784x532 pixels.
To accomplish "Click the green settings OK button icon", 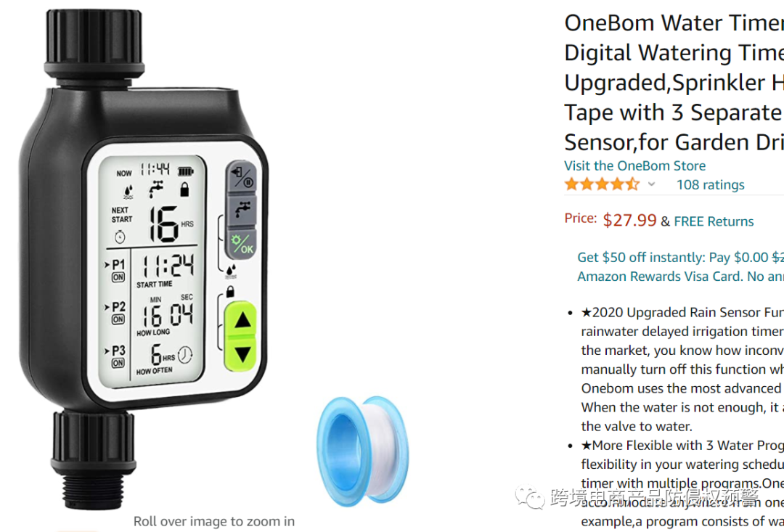I will click(x=242, y=244).
